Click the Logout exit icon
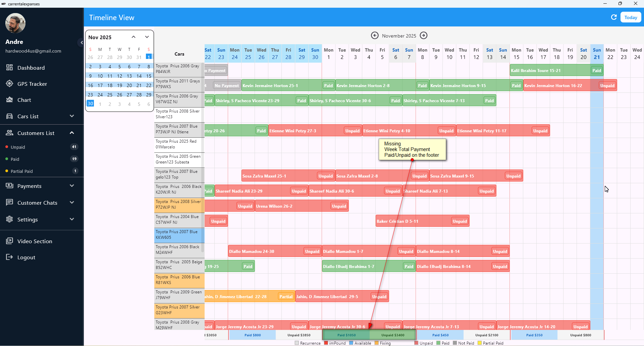The image size is (644, 346). 9,257
